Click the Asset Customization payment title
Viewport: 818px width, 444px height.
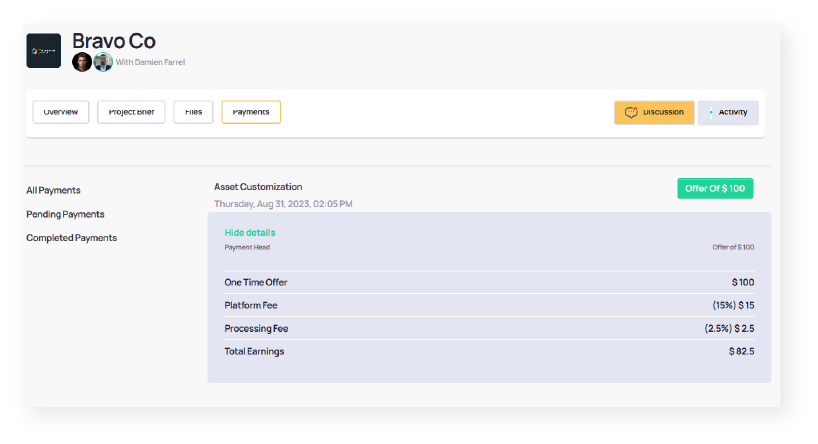tap(258, 187)
